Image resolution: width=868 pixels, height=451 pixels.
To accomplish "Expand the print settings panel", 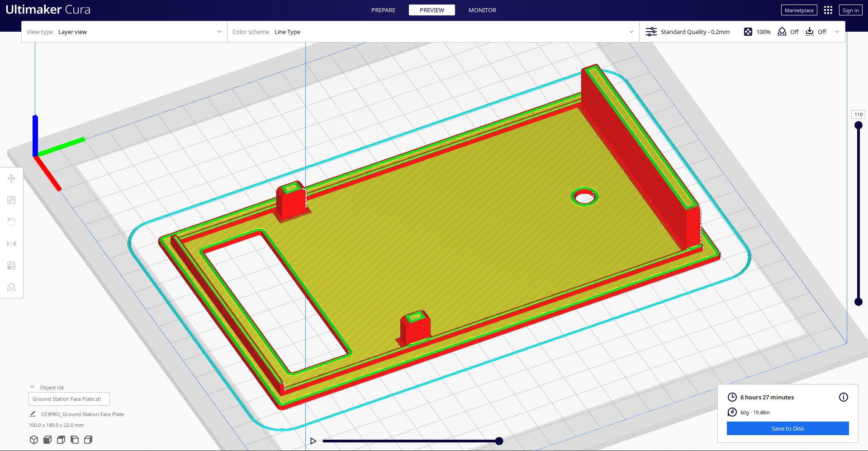I will [837, 32].
